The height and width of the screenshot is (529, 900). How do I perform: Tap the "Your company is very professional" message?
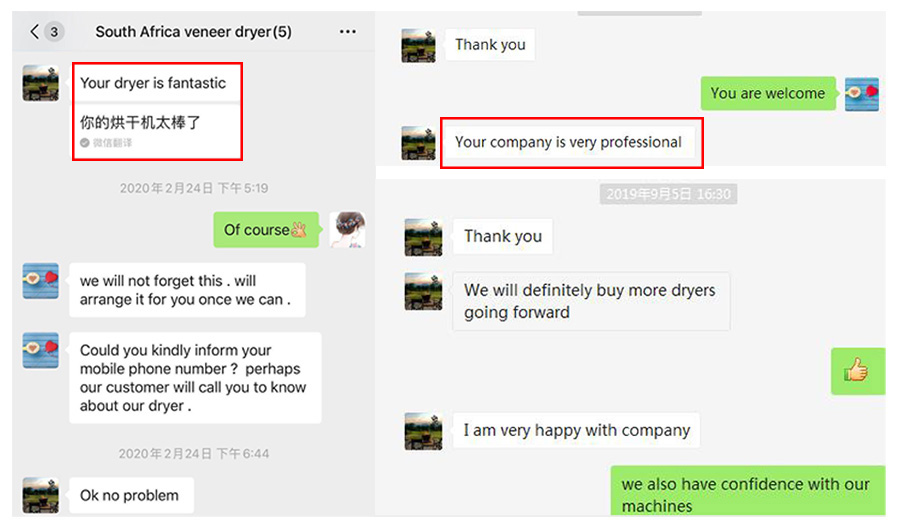coord(570,142)
